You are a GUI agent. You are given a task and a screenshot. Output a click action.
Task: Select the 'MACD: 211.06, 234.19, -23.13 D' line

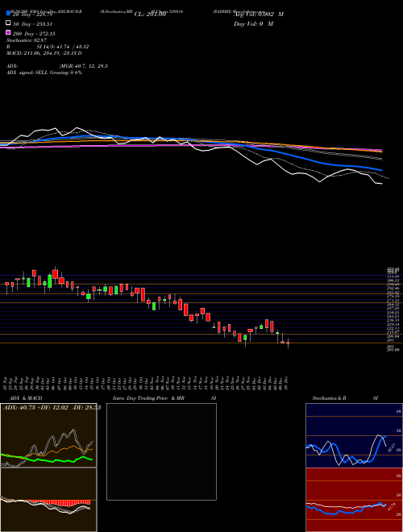44,53
